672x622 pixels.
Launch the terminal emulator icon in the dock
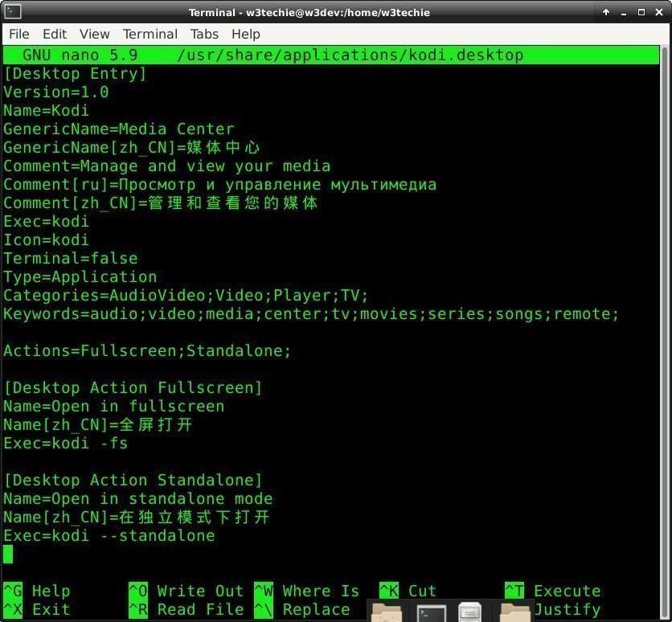[x=431, y=613]
